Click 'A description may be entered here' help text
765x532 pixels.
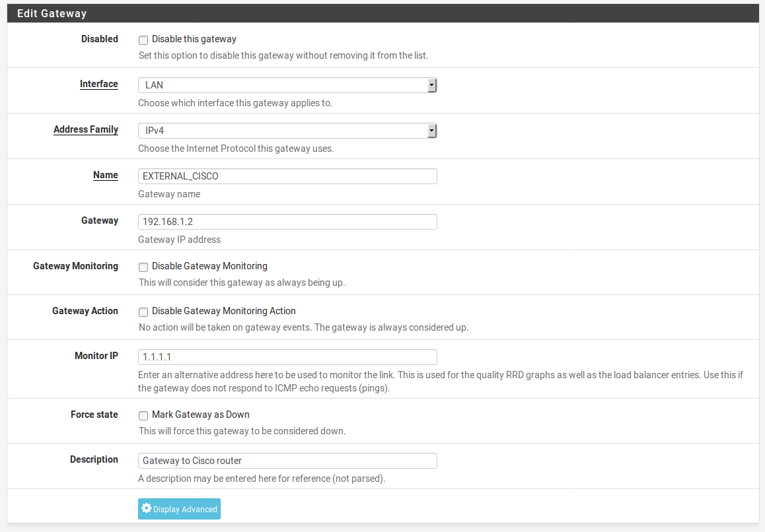[x=262, y=479]
